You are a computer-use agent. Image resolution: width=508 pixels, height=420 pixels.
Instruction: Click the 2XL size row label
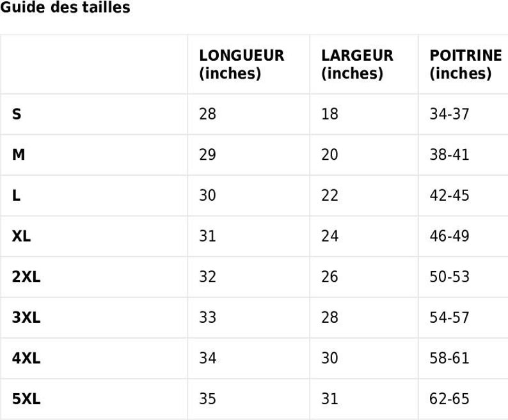click(26, 277)
